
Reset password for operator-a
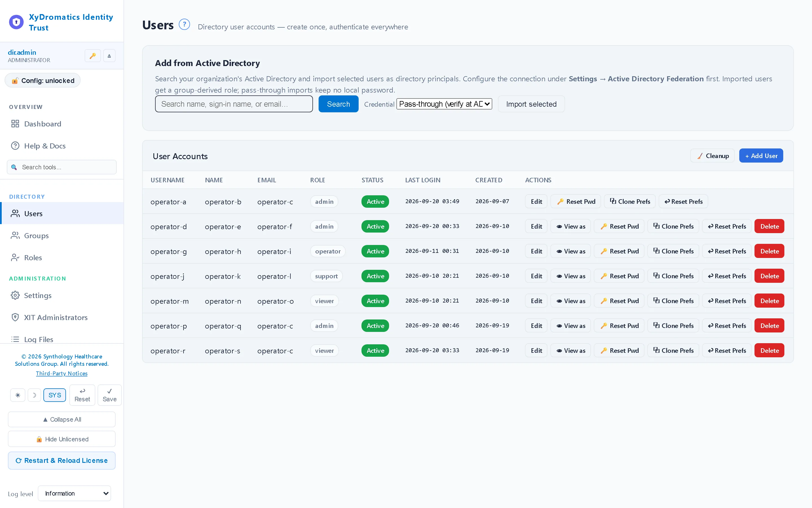pos(576,202)
